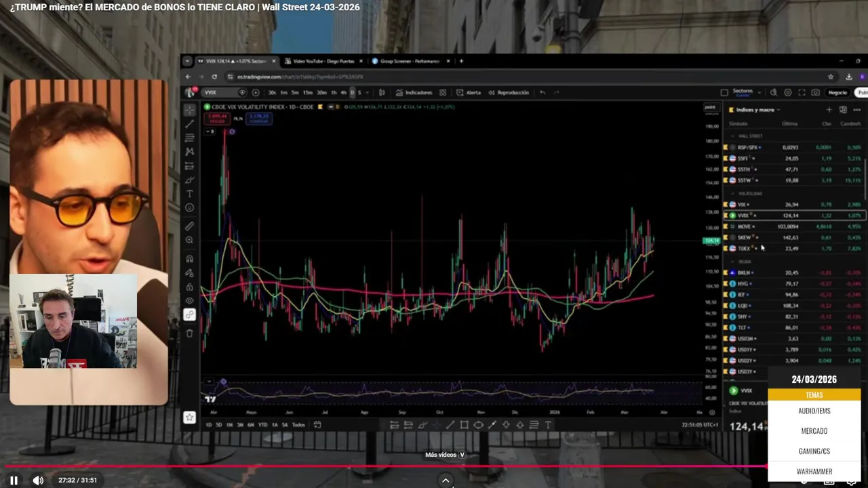This screenshot has height=488, width=868.
Task: Click the browser address bar
Action: click(x=529, y=77)
